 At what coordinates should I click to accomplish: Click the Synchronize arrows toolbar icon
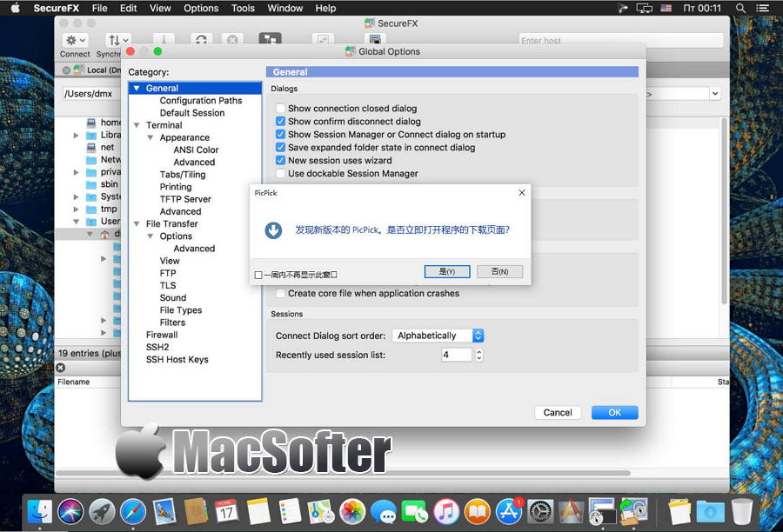pyautogui.click(x=117, y=40)
